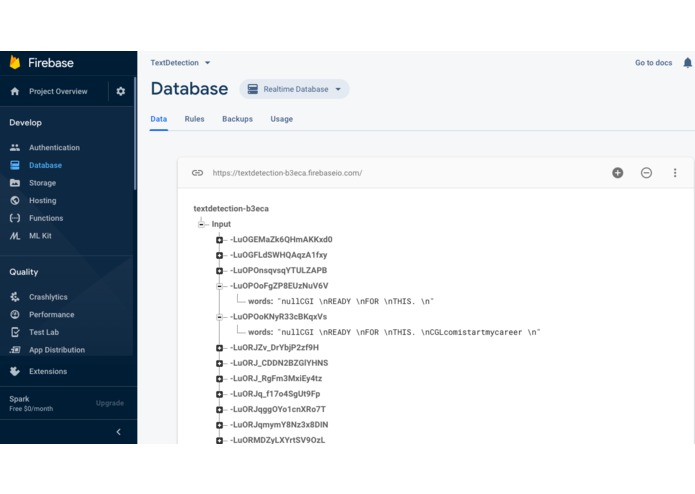Expand node -LuORJqmymY8Nz3x8DIN
The image size is (695, 494).
[219, 425]
